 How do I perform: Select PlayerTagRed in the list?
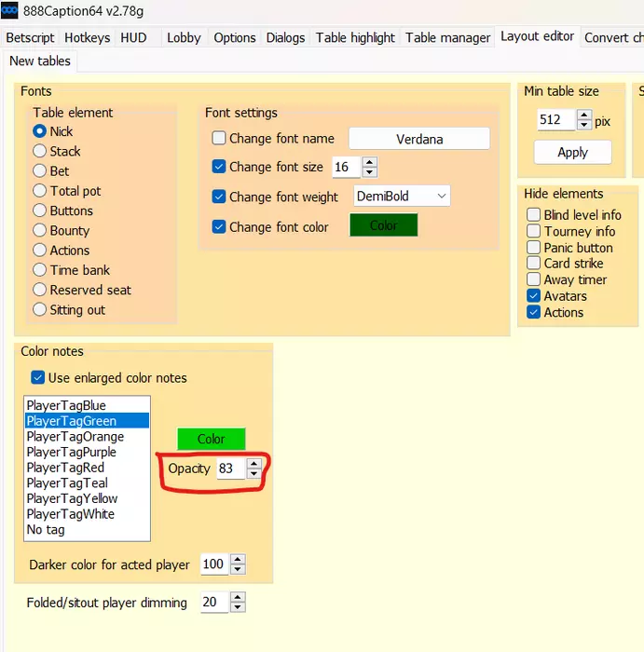[x=87, y=468]
